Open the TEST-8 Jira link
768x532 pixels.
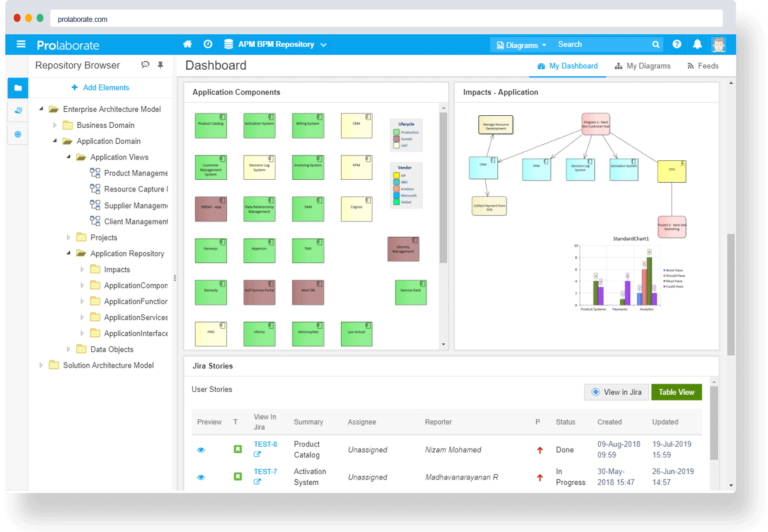click(x=265, y=445)
